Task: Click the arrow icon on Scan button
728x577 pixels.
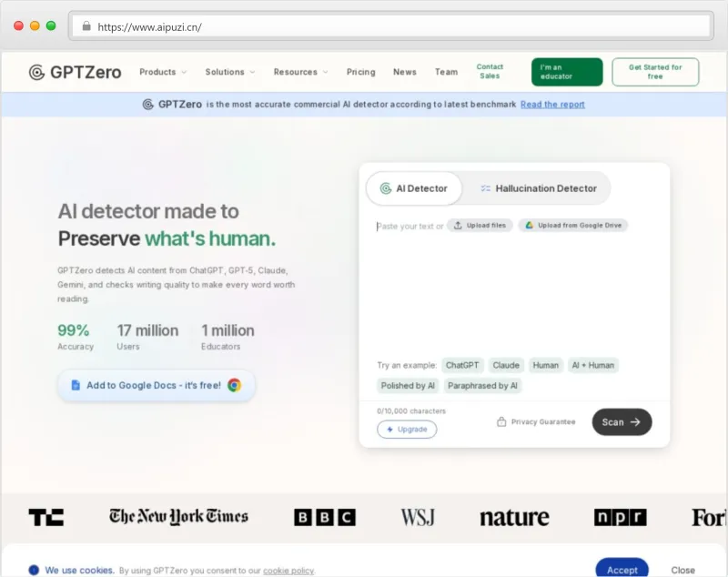Action: pyautogui.click(x=635, y=422)
